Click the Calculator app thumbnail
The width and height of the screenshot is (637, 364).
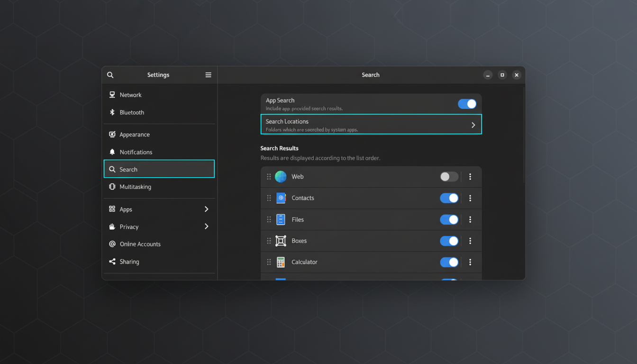(281, 262)
